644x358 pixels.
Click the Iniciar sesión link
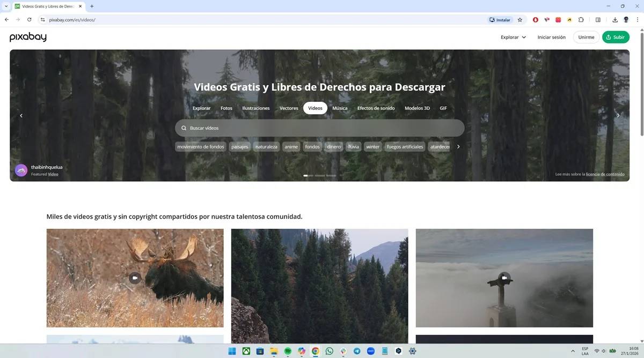click(x=552, y=37)
